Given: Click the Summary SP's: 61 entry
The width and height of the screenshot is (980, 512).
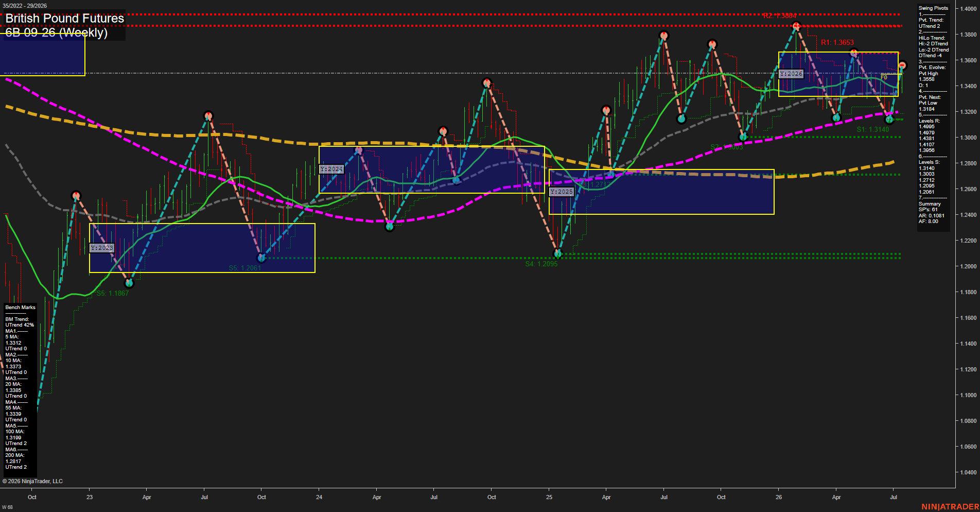Looking at the screenshot, I should tap(930, 207).
